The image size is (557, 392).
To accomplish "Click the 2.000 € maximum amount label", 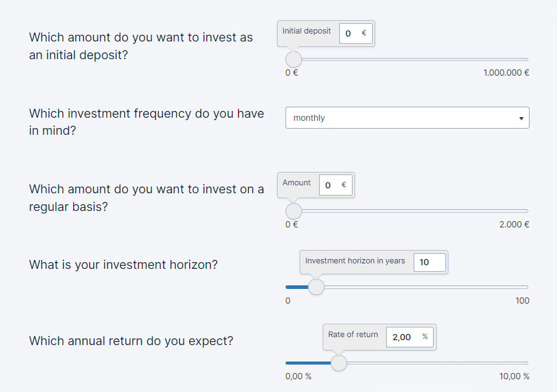I will 514,224.
